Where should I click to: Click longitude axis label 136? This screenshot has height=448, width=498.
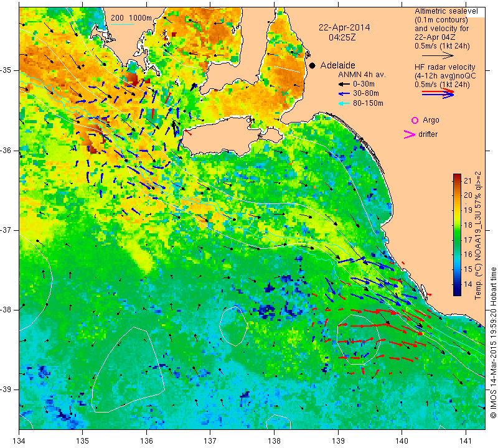[146, 441]
